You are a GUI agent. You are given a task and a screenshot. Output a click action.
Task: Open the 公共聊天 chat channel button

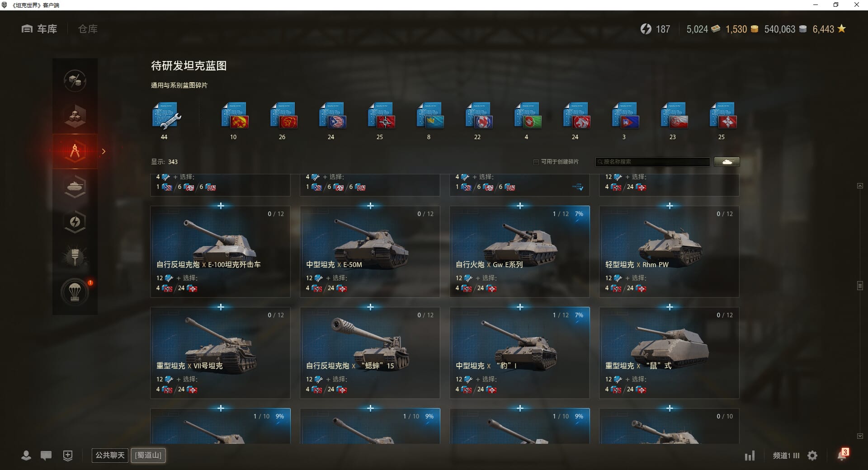(x=110, y=455)
